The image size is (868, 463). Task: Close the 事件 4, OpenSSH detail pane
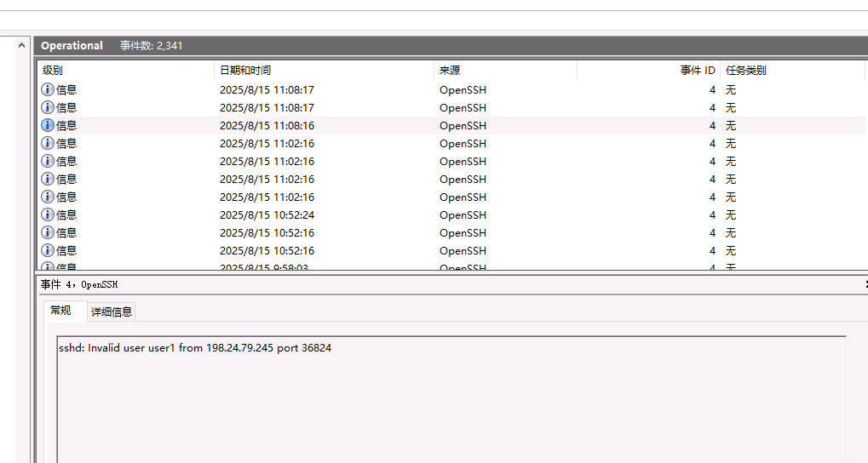click(865, 284)
